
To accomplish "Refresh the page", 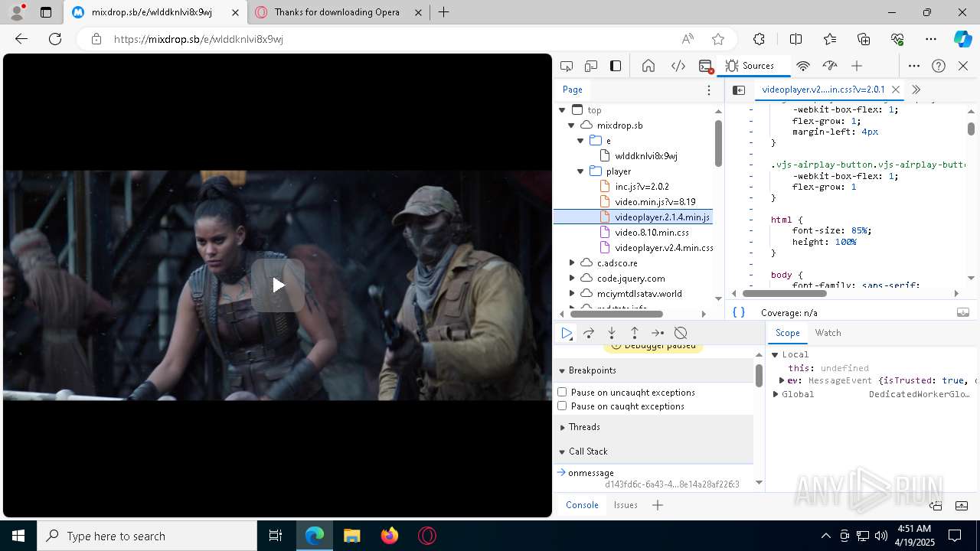I will point(55,39).
